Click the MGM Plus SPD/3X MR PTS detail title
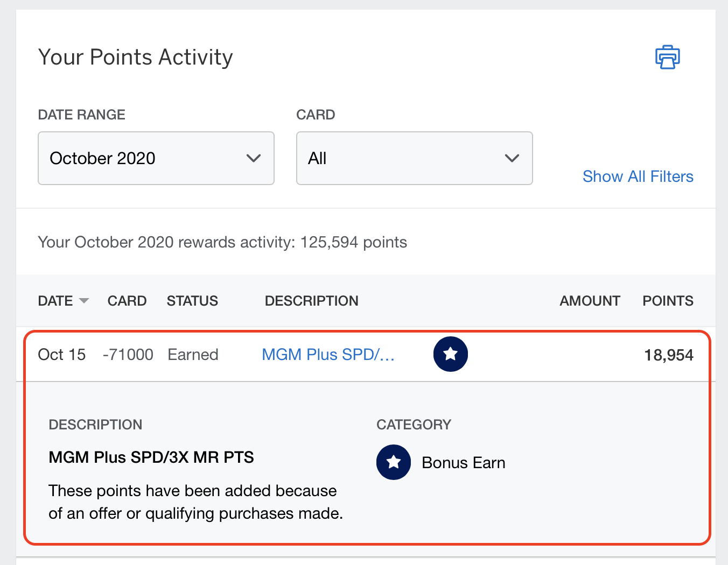This screenshot has height=565, width=728. click(x=151, y=457)
